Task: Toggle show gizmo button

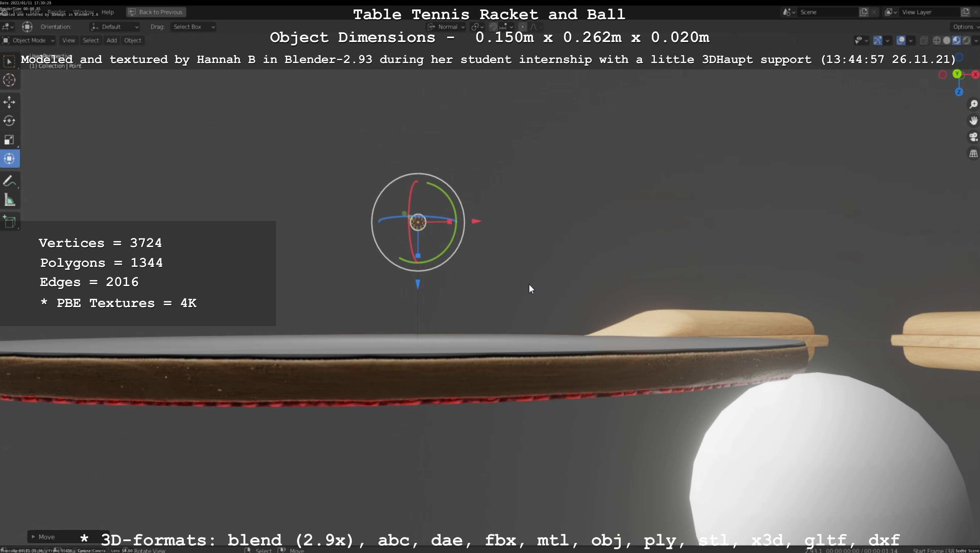Action: [x=877, y=41]
